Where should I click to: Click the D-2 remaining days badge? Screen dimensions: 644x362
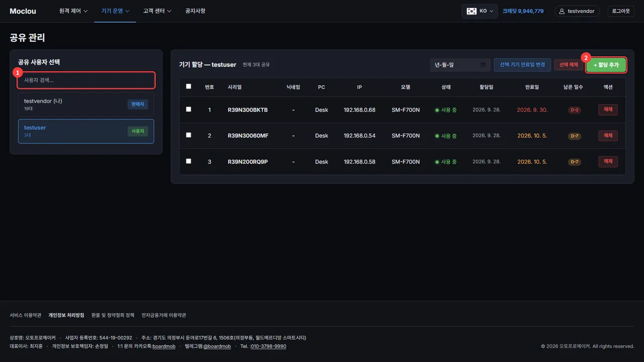[574, 110]
